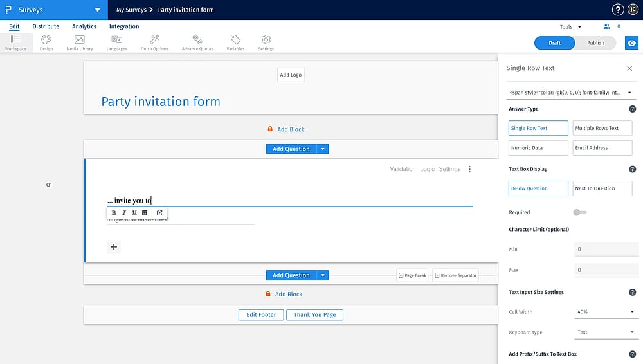Open the three-dot question options menu
The image size is (643, 364).
click(x=469, y=169)
